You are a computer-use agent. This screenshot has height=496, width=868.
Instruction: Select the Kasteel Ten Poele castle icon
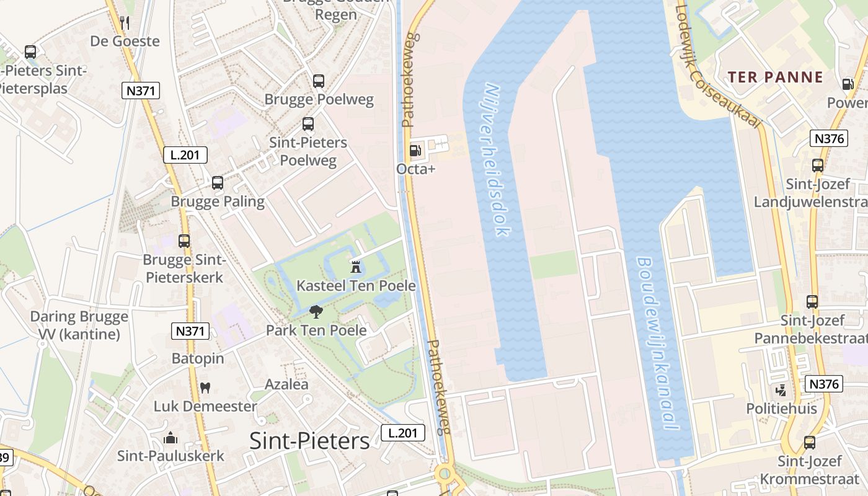coord(356,268)
